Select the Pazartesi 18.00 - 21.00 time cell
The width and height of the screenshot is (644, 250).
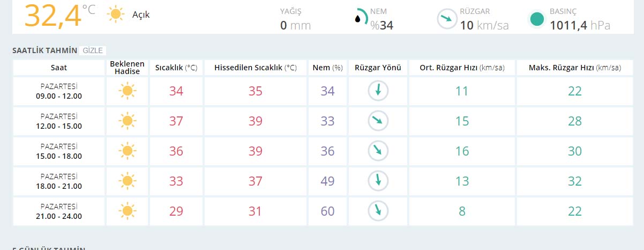(59, 181)
